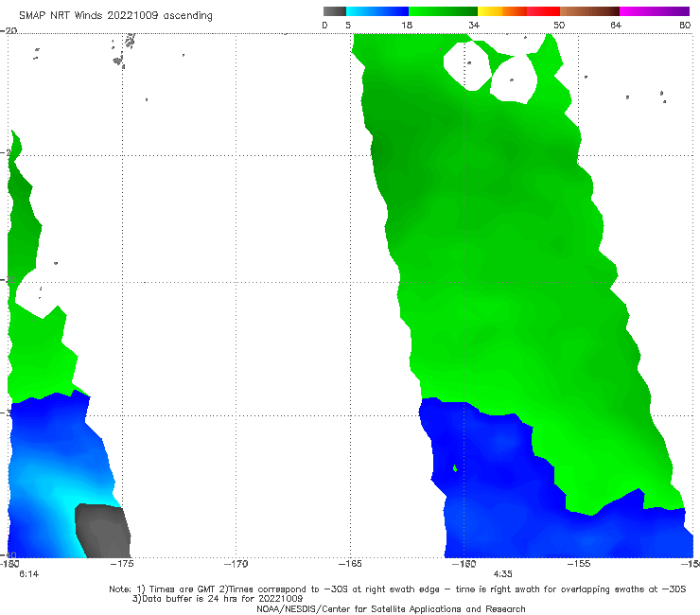
Task: Click the dark gray low-wind patch on map
Action: [x=103, y=531]
